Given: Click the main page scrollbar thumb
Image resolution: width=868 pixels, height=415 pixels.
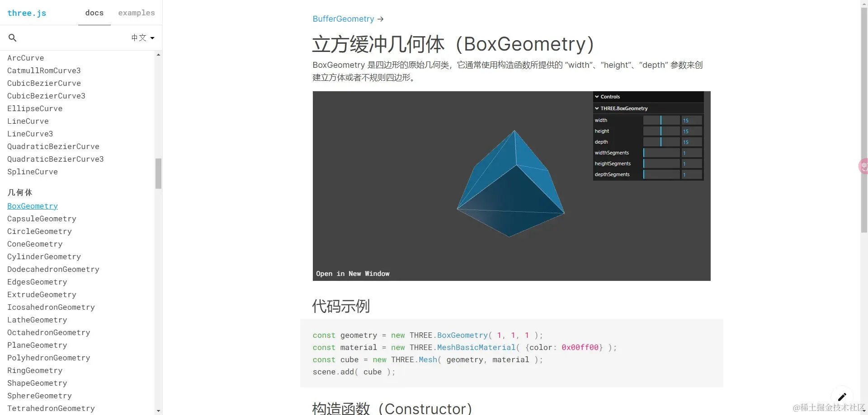Looking at the screenshot, I should (x=864, y=120).
